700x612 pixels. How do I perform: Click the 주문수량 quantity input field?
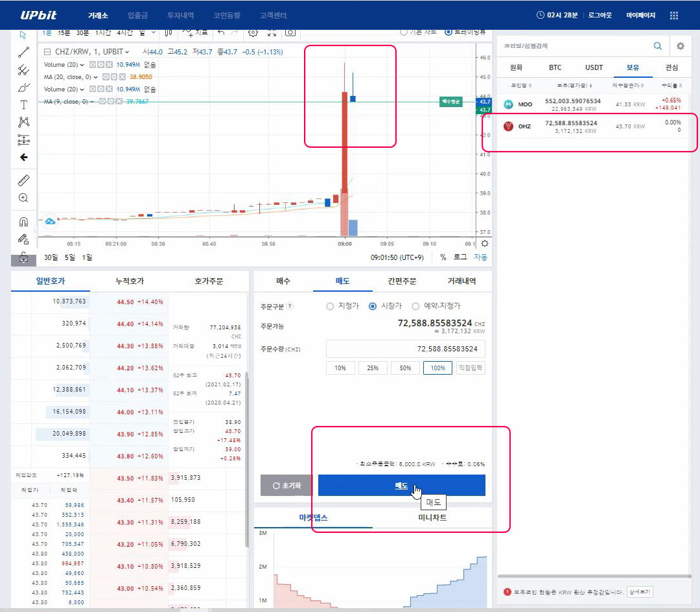coord(405,349)
